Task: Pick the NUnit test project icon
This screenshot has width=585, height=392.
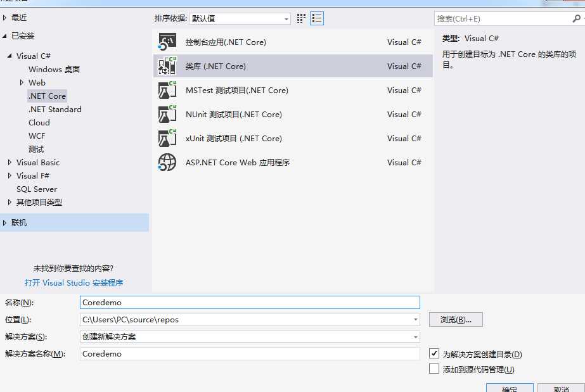Action: [x=167, y=114]
